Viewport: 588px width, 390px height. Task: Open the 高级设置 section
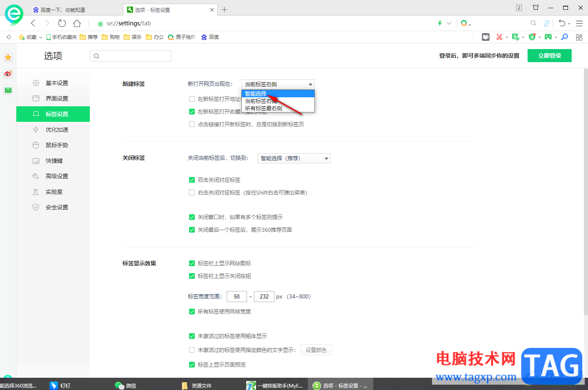[x=53, y=176]
